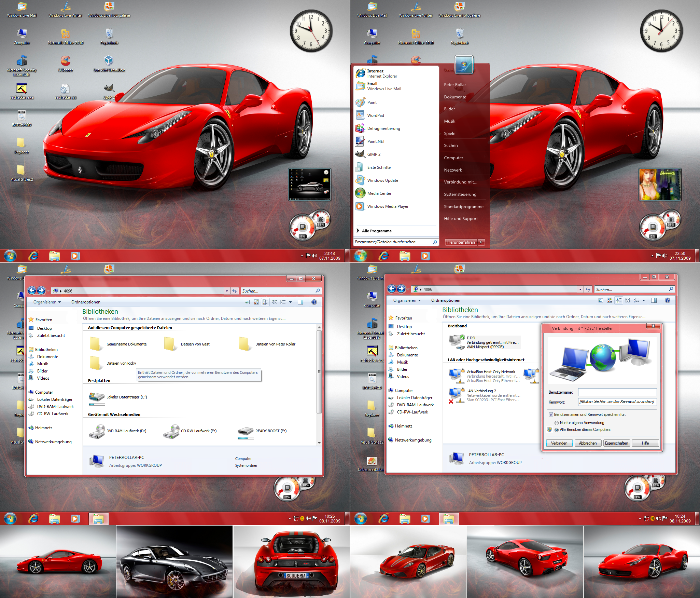Toggle preview pane in the Explorer window showing drives
Screen dimensions: 700x598
pos(300,302)
